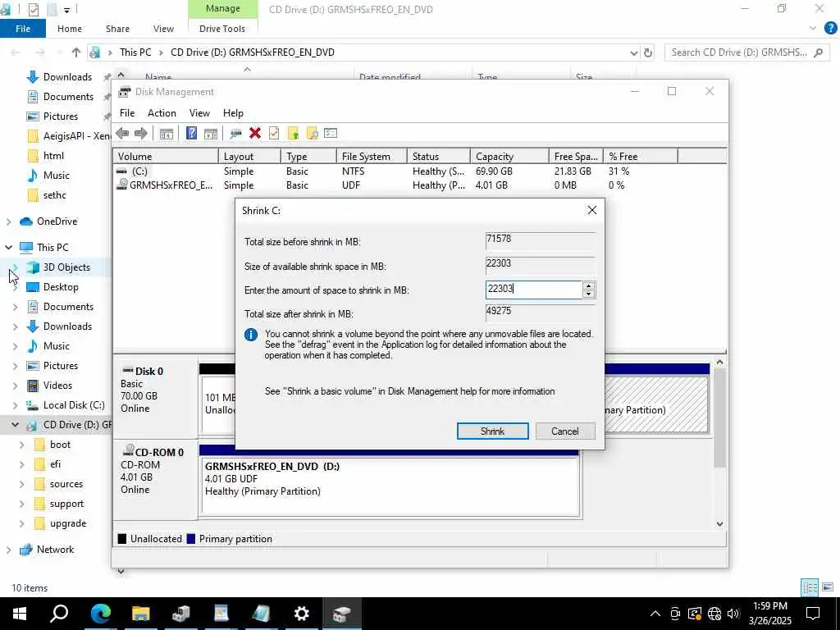Show hidden tray icons chevron
This screenshot has height=630, width=840.
[655, 614]
